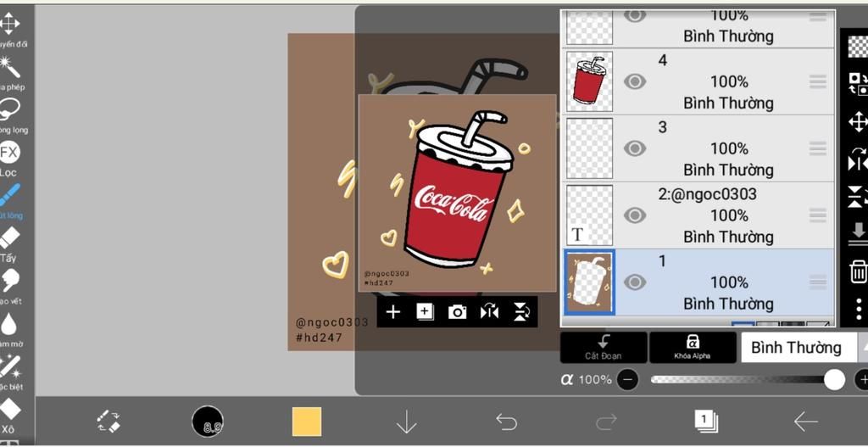The image size is (868, 447).
Task: Select the text layer T thumbnail
Action: [x=590, y=215]
